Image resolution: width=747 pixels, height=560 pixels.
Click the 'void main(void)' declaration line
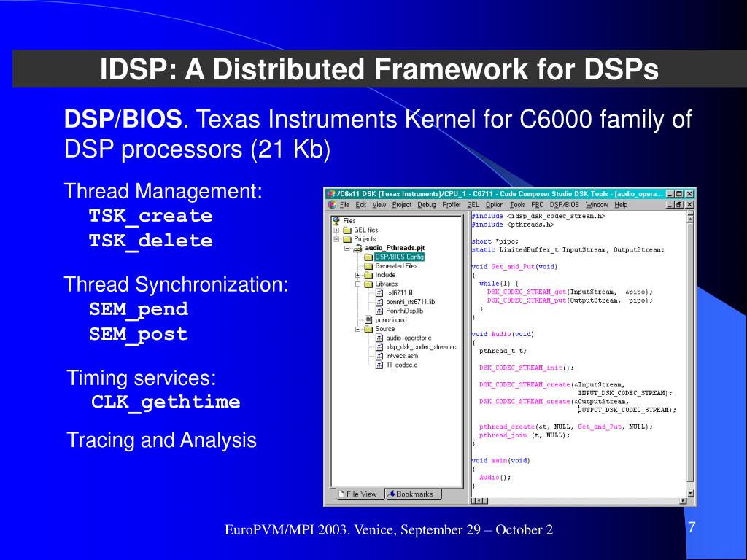[x=500, y=461]
